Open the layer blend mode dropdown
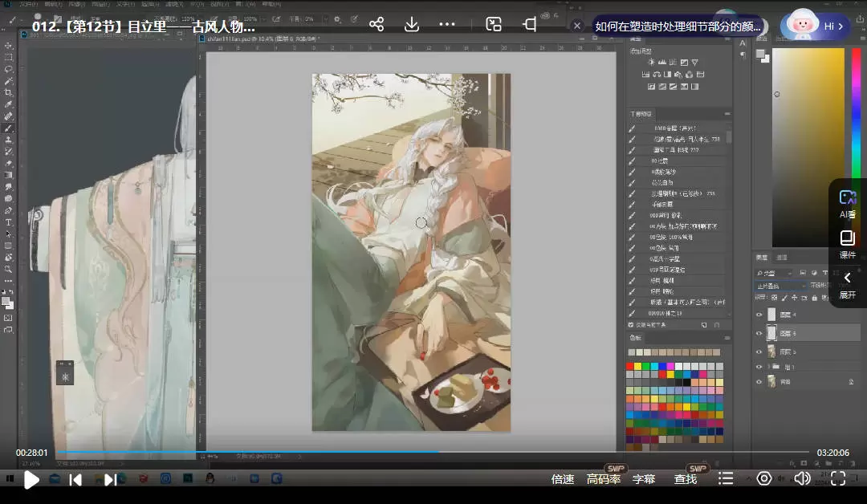867x504 pixels. coord(780,286)
